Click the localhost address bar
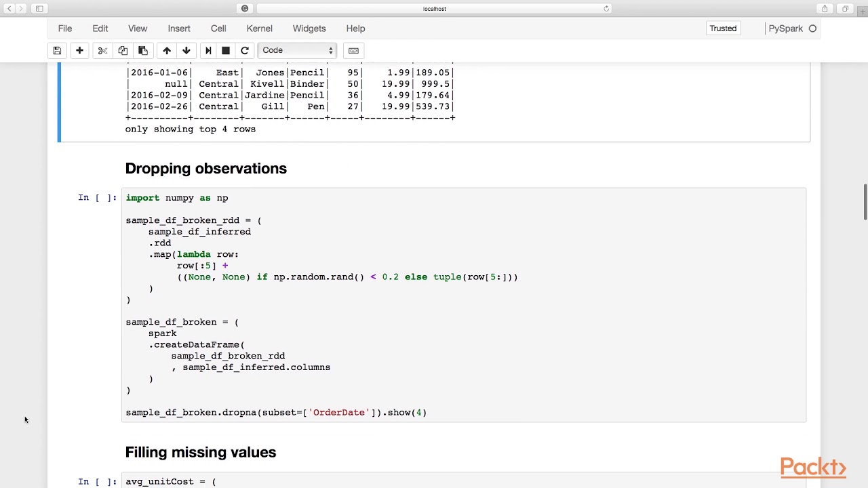 [x=434, y=9]
